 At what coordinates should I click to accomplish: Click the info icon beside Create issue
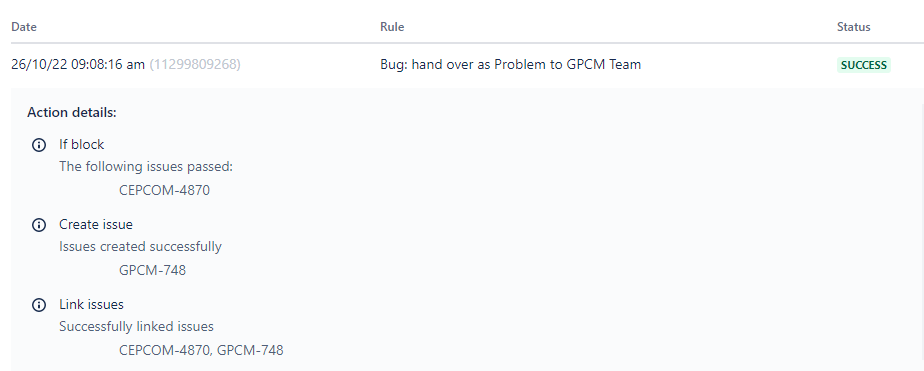point(39,225)
